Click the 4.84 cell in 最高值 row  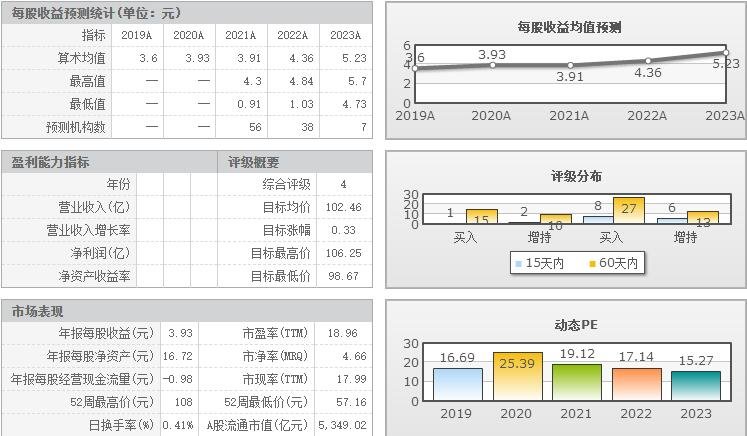pos(302,81)
